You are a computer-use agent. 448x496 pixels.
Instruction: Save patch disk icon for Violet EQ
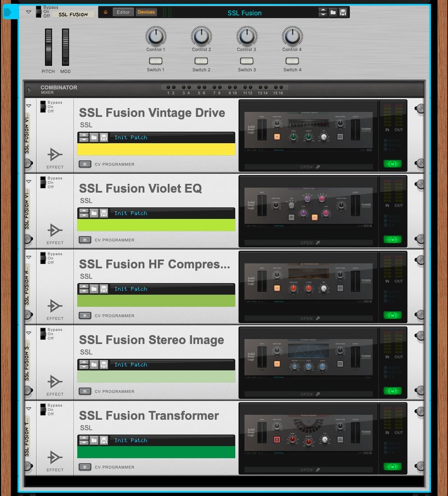coord(104,213)
